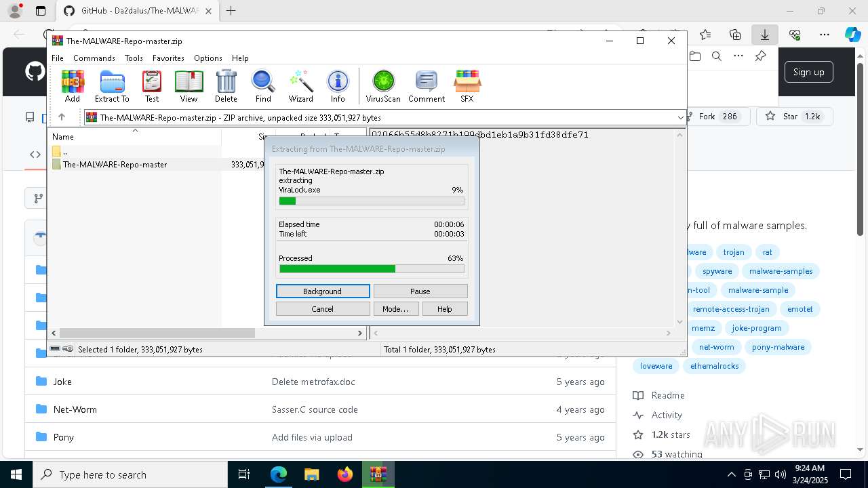Launch the Wizard wand tool
Viewport: 868px width, 488px height.
[x=300, y=86]
